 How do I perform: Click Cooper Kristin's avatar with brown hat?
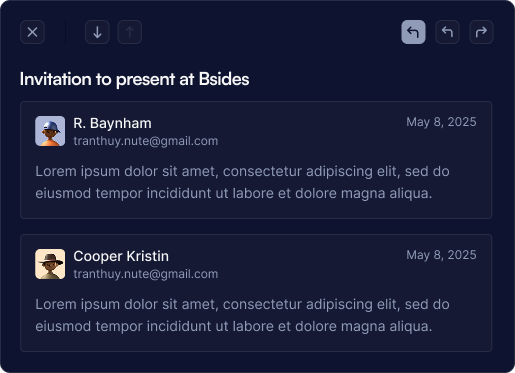(50, 264)
